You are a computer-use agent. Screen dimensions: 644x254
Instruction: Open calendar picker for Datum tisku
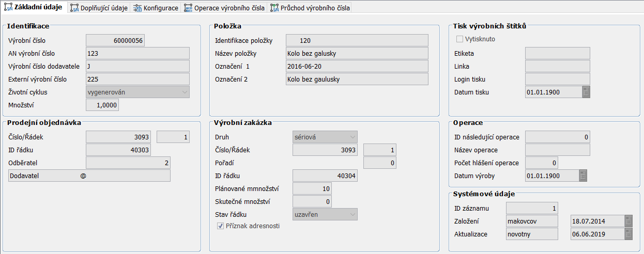tap(586, 92)
